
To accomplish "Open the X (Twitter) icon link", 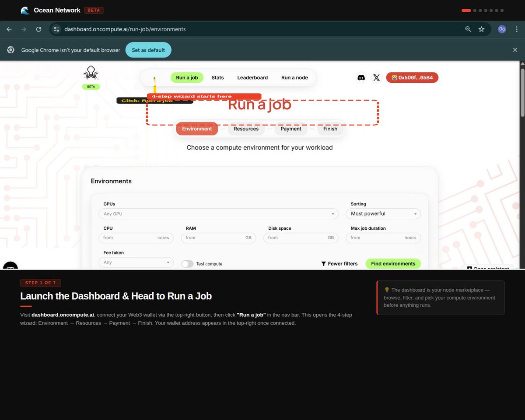I will [377, 77].
